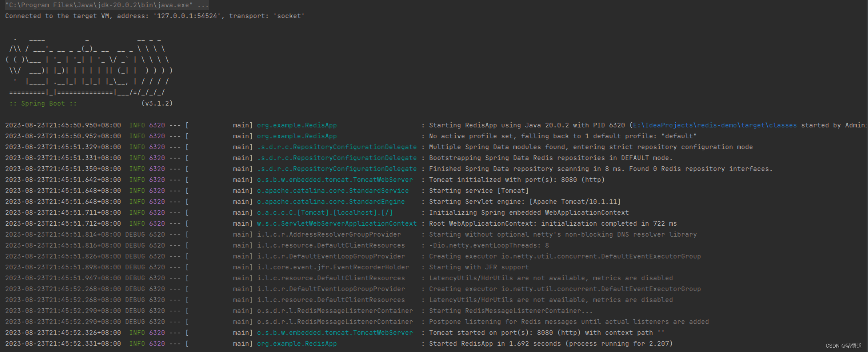Click 'Starting Servlet engine' message

pyautogui.click(x=525, y=202)
